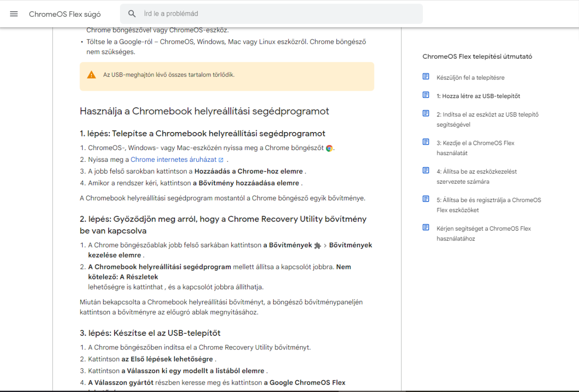The height and width of the screenshot is (392, 579).
Task: Click line Töltse le a Google-ról
Action: click(x=226, y=47)
